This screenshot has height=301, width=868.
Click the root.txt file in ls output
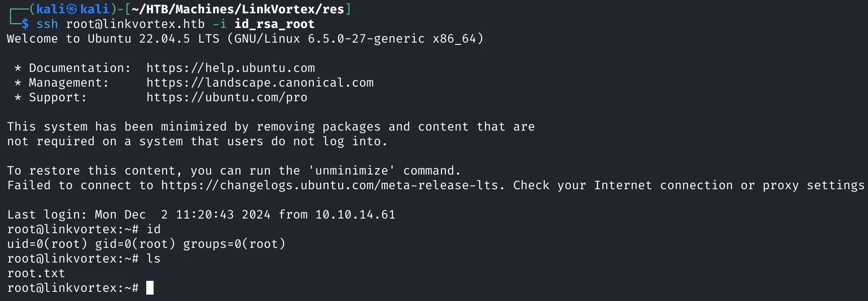tap(36, 274)
